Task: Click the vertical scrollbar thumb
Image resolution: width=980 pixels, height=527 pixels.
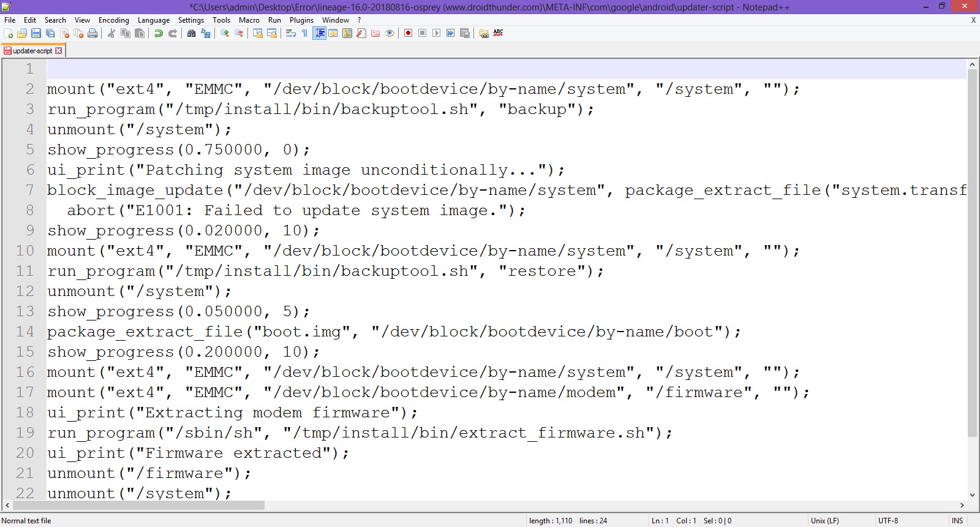Action: pos(972,252)
